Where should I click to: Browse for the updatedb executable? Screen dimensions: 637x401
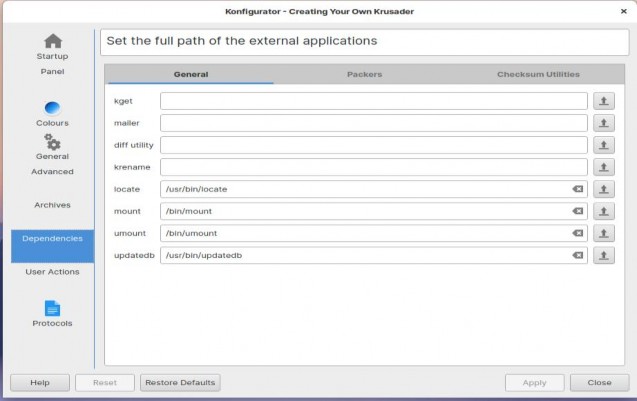pyautogui.click(x=604, y=255)
